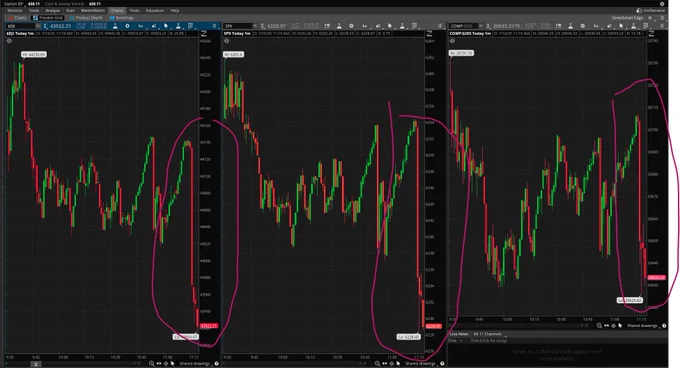
Task: Open the timeframe dropdown on COMP:GIDS chart
Action: pyautogui.click(x=596, y=26)
